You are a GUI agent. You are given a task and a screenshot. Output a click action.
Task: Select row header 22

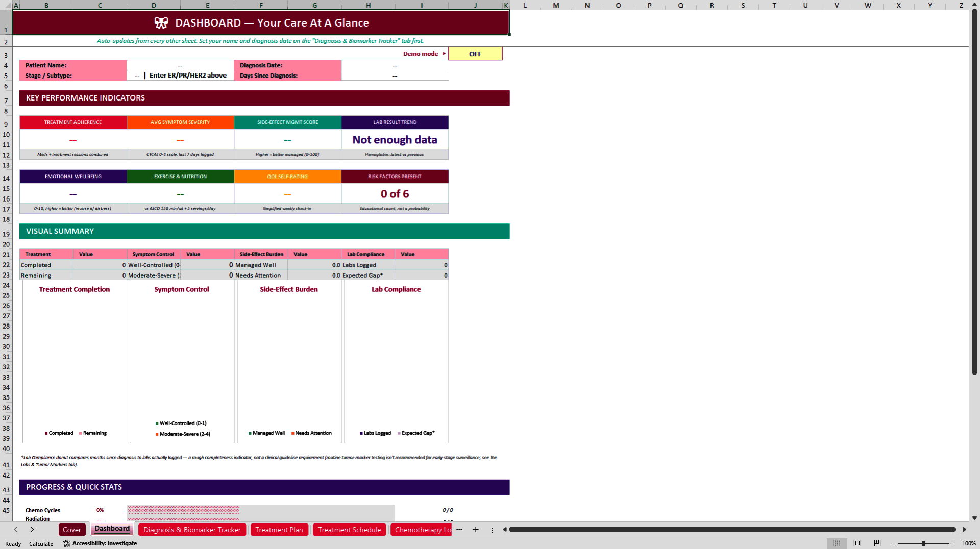(x=6, y=265)
